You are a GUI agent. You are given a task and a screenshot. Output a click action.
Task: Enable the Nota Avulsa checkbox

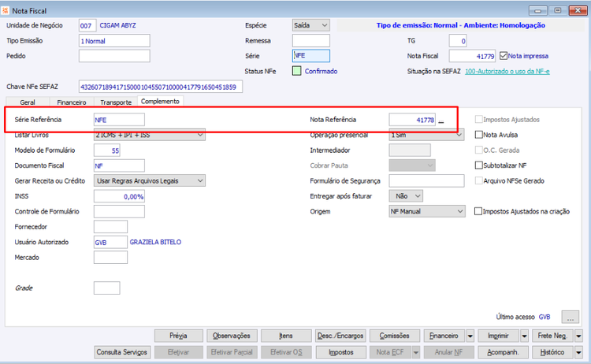[x=478, y=135]
